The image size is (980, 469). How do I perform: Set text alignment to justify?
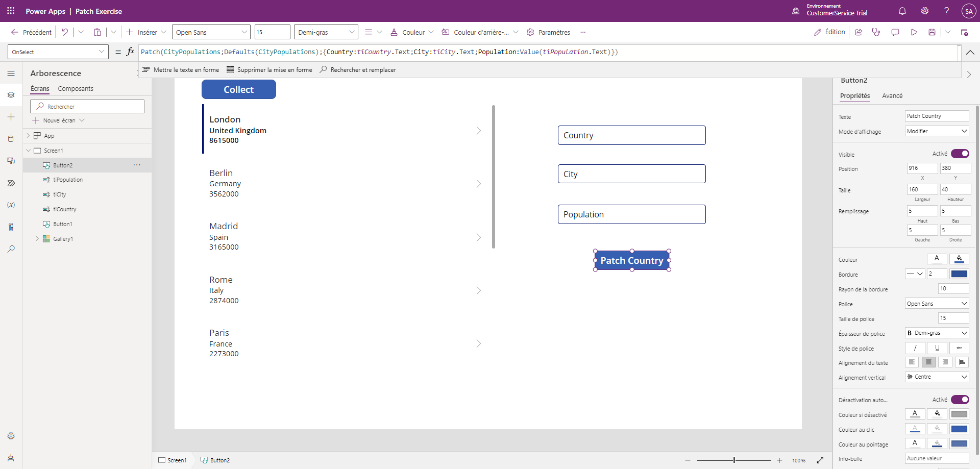[962, 362]
